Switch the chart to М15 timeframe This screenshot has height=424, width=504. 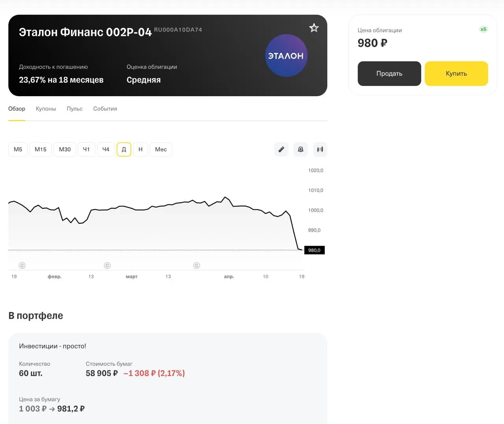(41, 149)
